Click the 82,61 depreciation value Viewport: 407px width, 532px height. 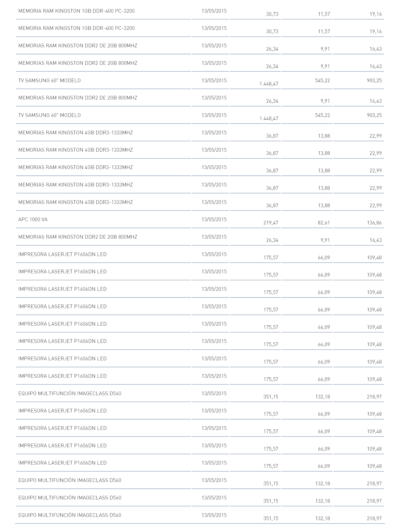324,223
